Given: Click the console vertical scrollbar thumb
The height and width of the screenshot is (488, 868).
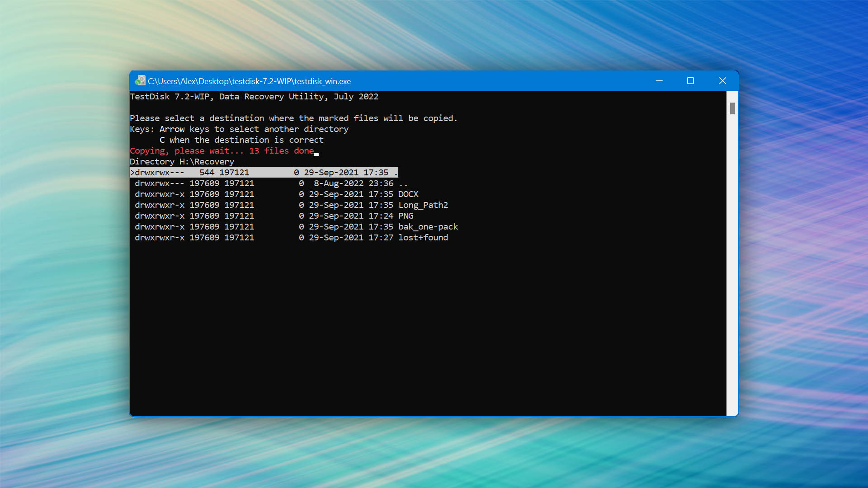Looking at the screenshot, I should click(732, 108).
